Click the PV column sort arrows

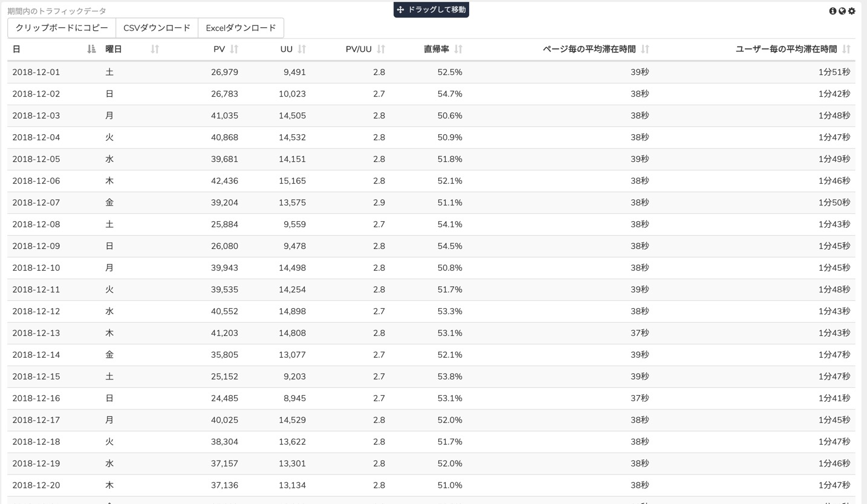[234, 49]
